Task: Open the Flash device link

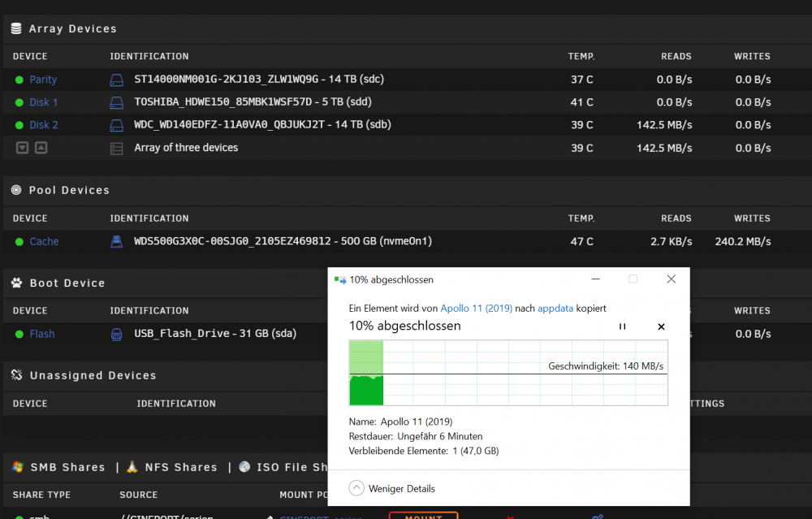Action: tap(42, 334)
